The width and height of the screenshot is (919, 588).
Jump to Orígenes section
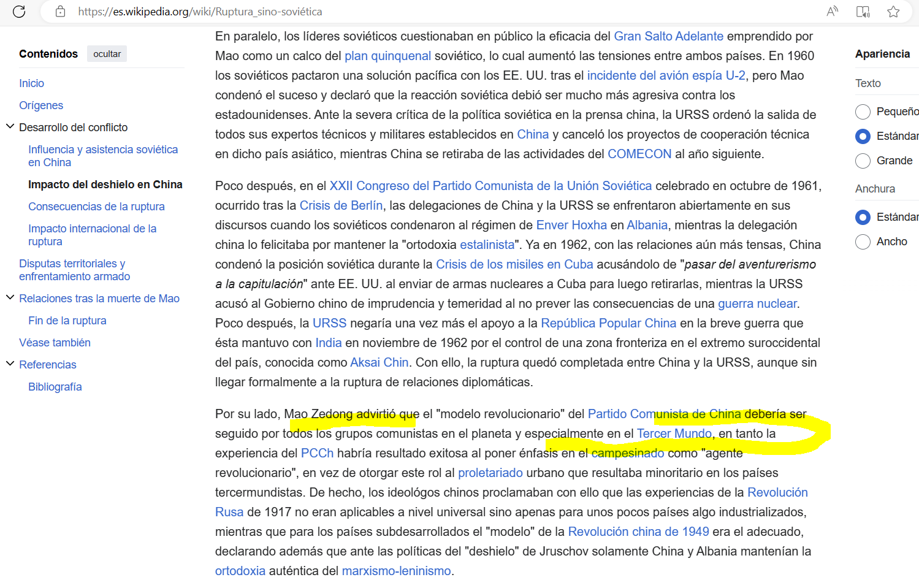41,105
